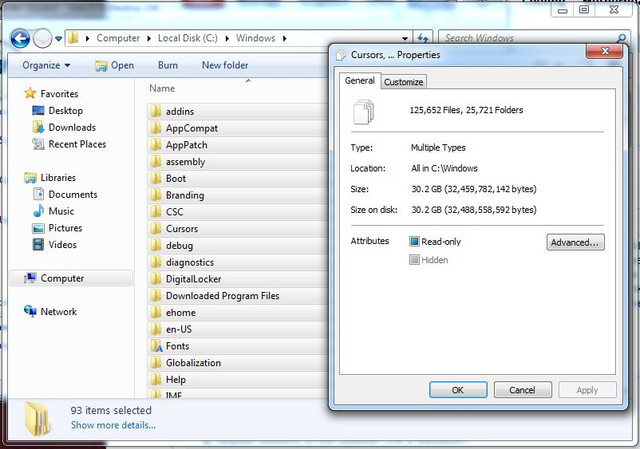This screenshot has width=640, height=449.
Task: Select the AppCompat folder icon
Action: [x=156, y=128]
